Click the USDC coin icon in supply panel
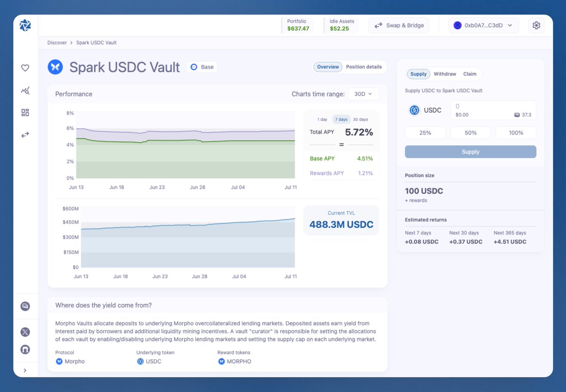 pyautogui.click(x=414, y=110)
